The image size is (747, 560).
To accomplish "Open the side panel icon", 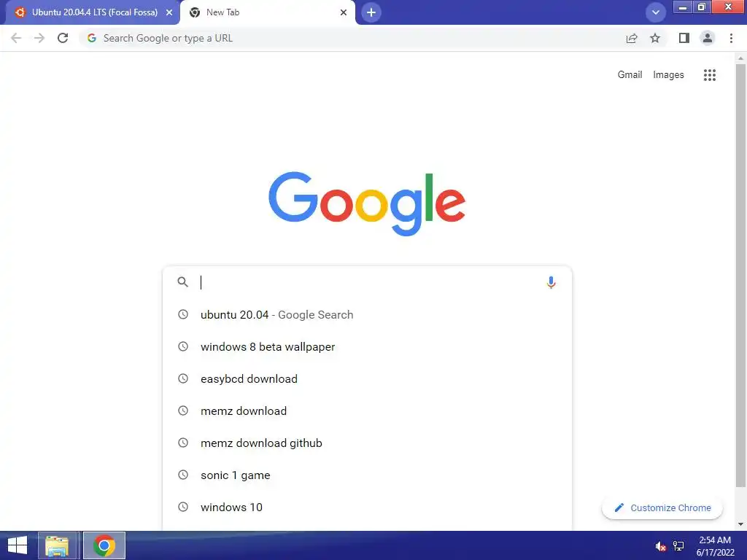I will pyautogui.click(x=684, y=38).
